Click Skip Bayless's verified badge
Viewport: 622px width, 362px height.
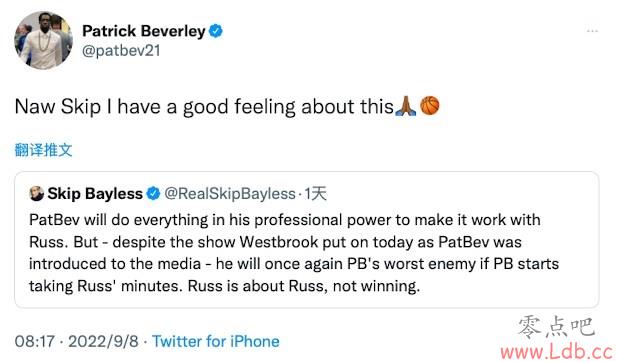tap(153, 194)
